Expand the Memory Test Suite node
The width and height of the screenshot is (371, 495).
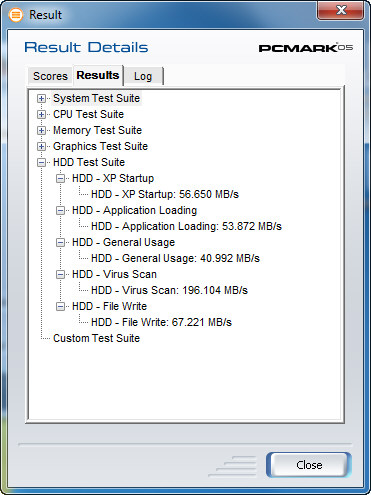[x=41, y=130]
